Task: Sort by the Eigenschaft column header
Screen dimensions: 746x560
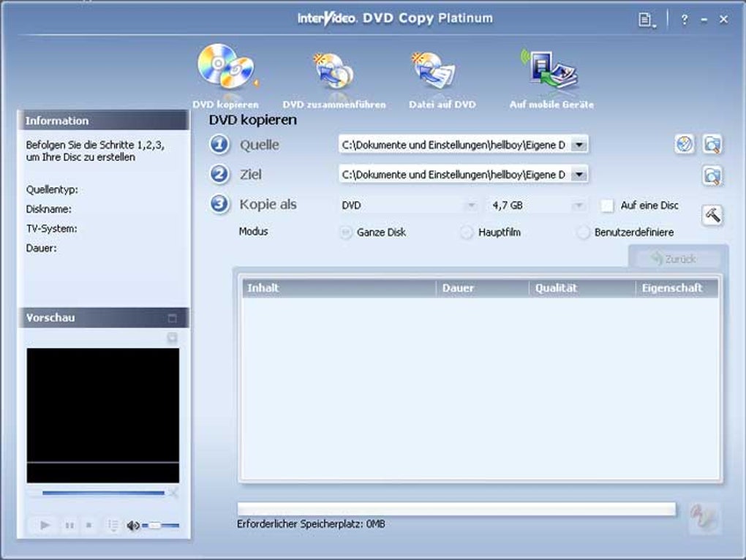Action: tap(677, 288)
